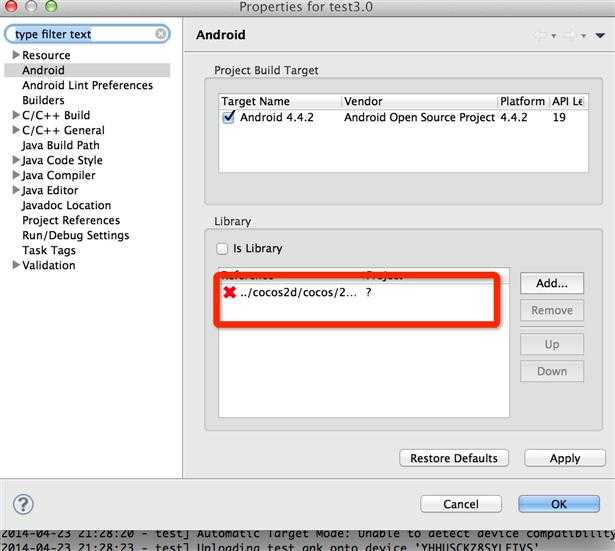Screen dimensions: 615x551
Task: Open the help question mark icon
Action: [x=23, y=504]
